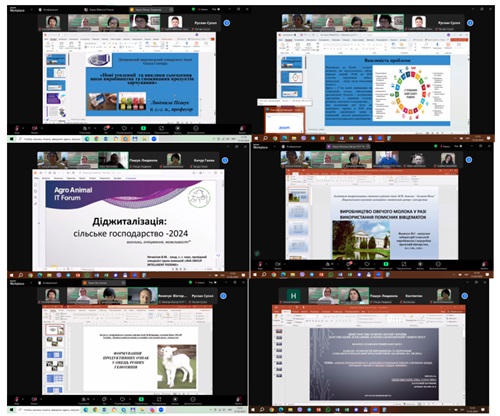500x416 pixels.
Task: Select first slide thumbnail in top-left PowerPoint
Action: 56,60
